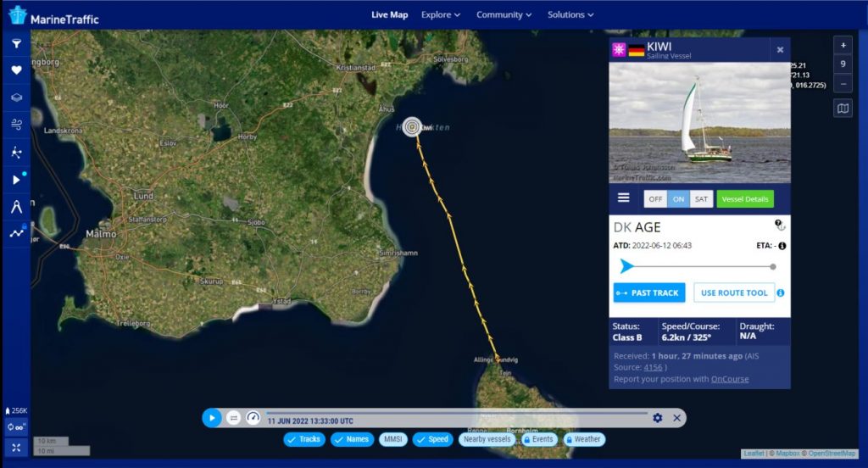
Task: Show the weather wind icon in sidebar
Action: coord(17,125)
